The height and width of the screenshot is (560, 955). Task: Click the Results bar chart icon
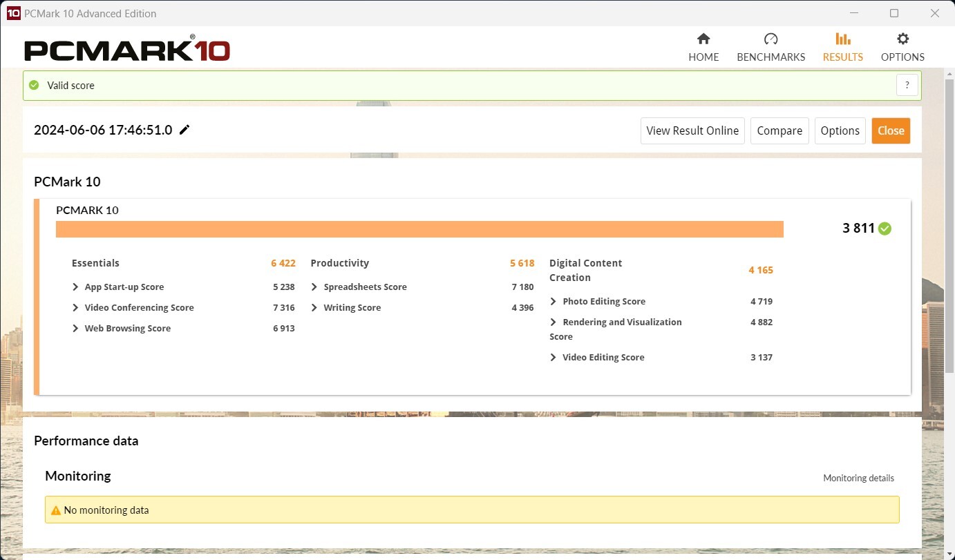point(842,39)
